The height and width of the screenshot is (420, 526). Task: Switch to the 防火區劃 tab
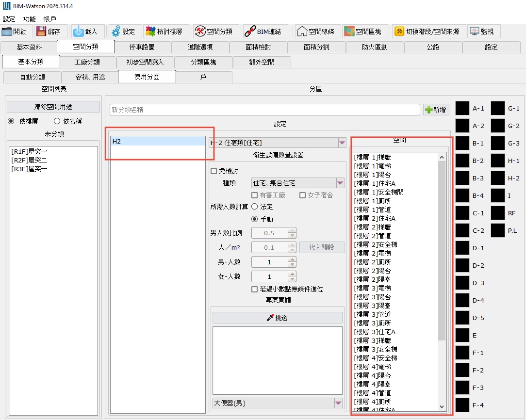[375, 47]
